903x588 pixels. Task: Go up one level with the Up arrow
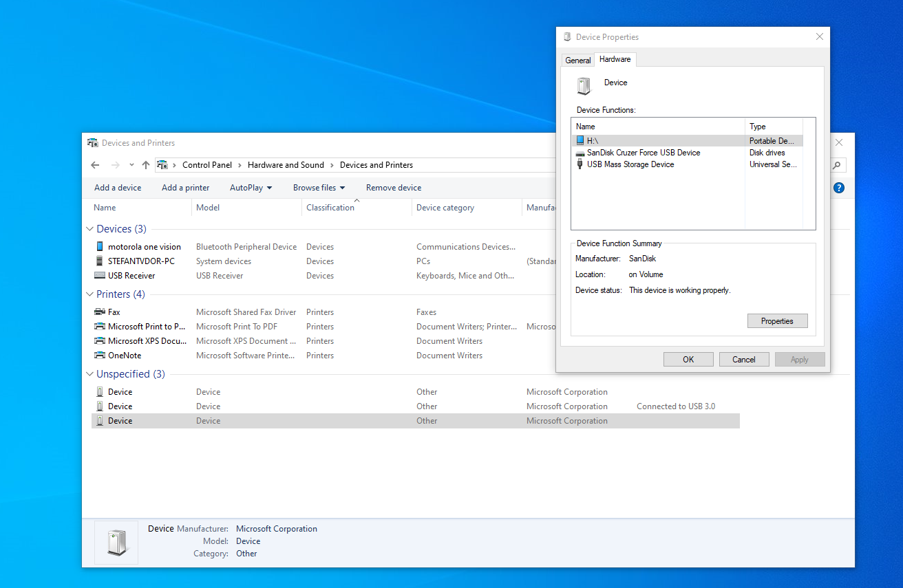(x=146, y=165)
